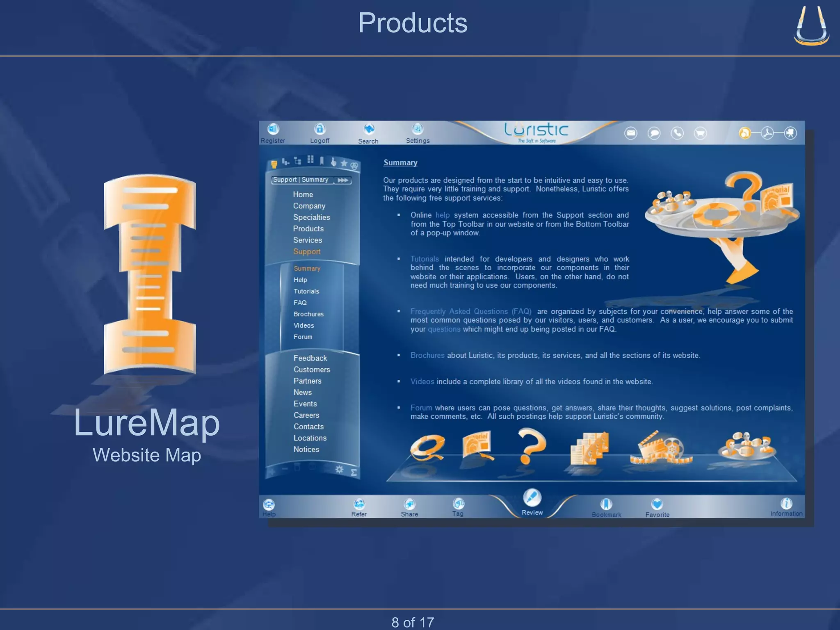
Task: Click the Tutorial board thumbnail on shelf
Action: tap(478, 446)
